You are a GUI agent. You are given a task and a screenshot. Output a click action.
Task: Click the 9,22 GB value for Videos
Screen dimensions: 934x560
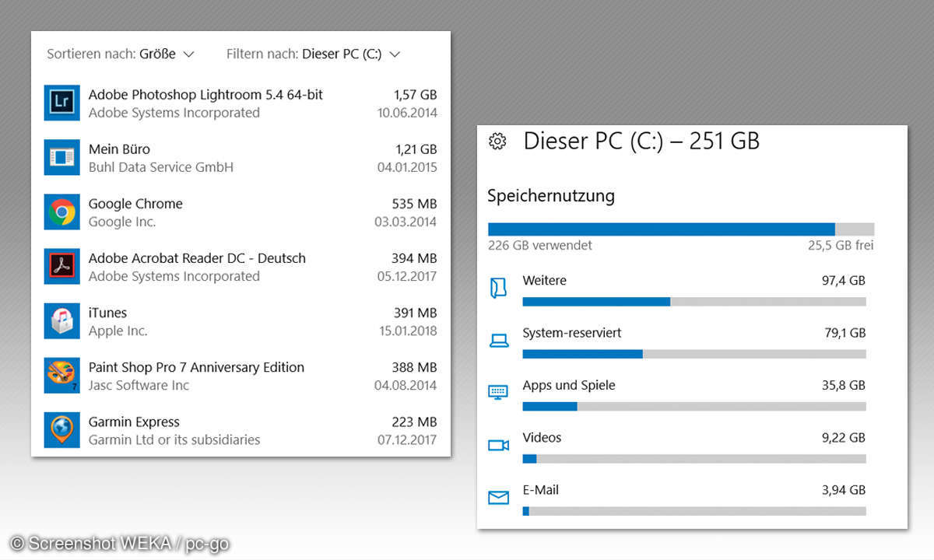pos(844,438)
